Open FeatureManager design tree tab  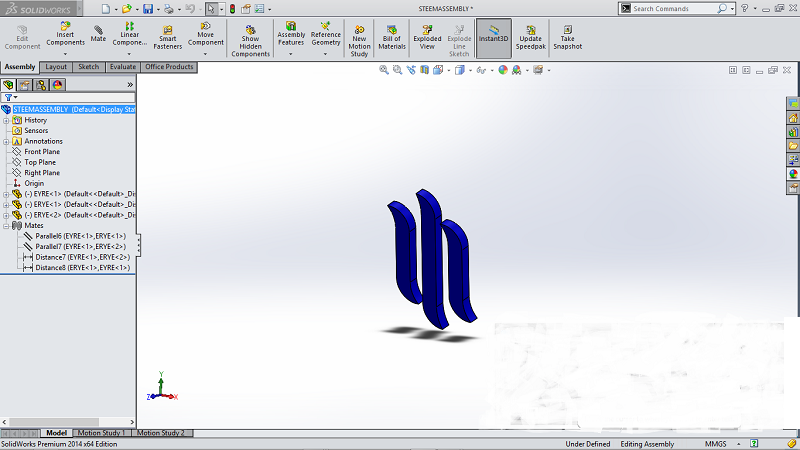pos(8,85)
